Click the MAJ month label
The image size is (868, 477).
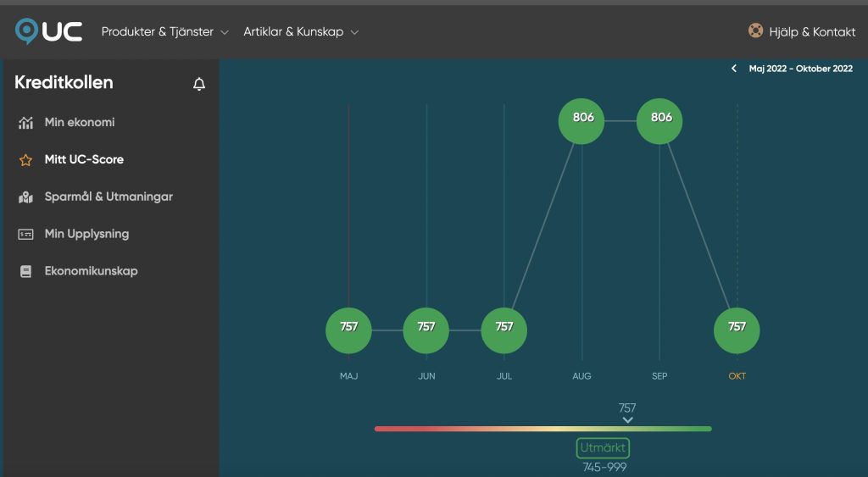348,376
